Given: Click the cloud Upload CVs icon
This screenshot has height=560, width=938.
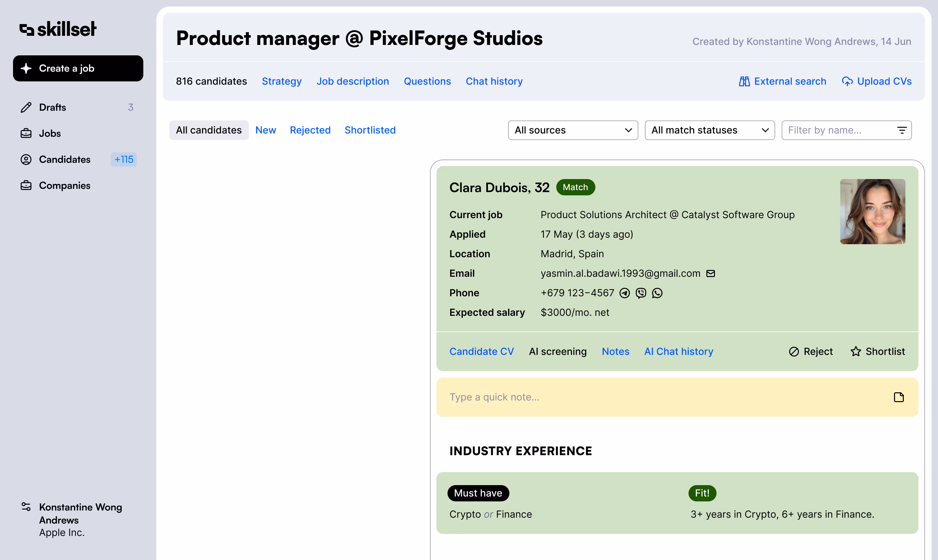Looking at the screenshot, I should [x=847, y=81].
